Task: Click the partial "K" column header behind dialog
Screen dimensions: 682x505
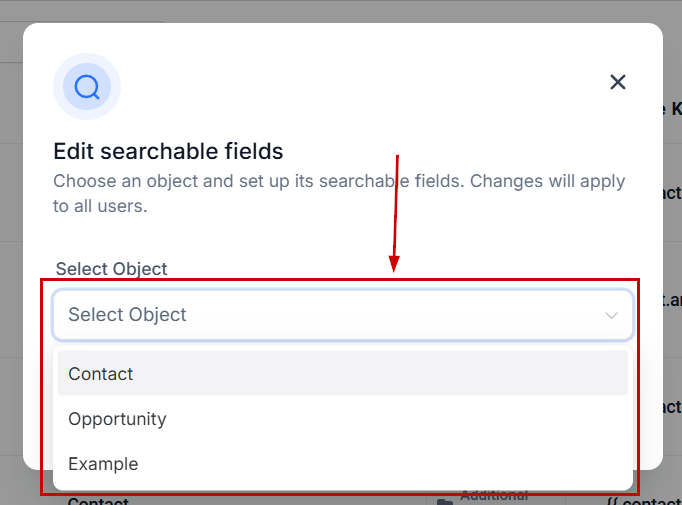Action: [676, 108]
